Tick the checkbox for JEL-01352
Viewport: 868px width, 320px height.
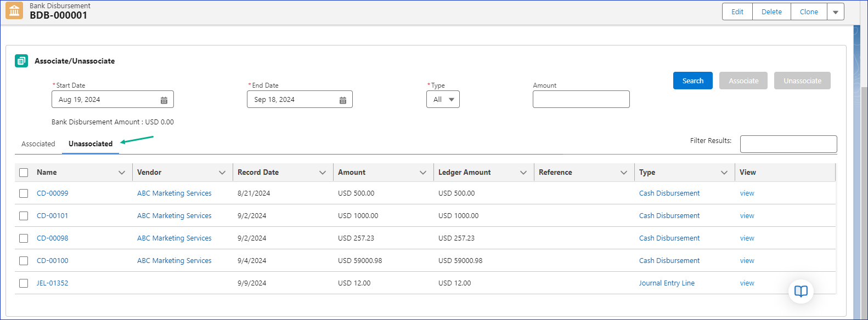point(24,283)
